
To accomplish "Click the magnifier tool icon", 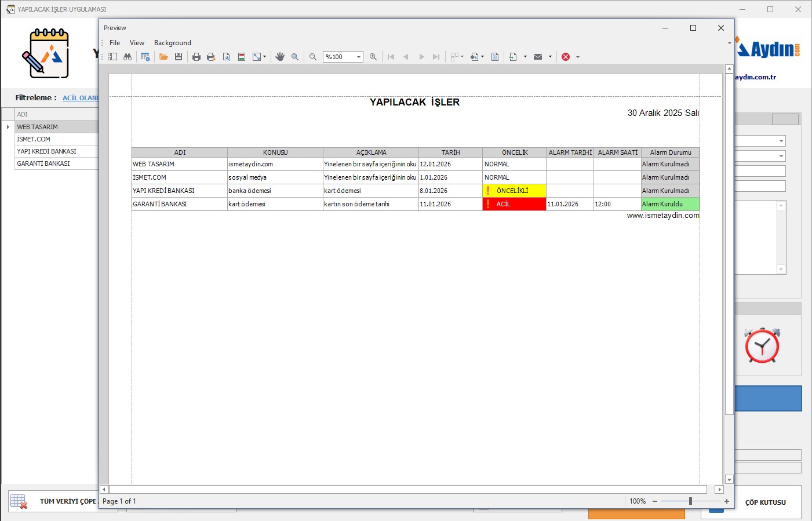I will 295,57.
